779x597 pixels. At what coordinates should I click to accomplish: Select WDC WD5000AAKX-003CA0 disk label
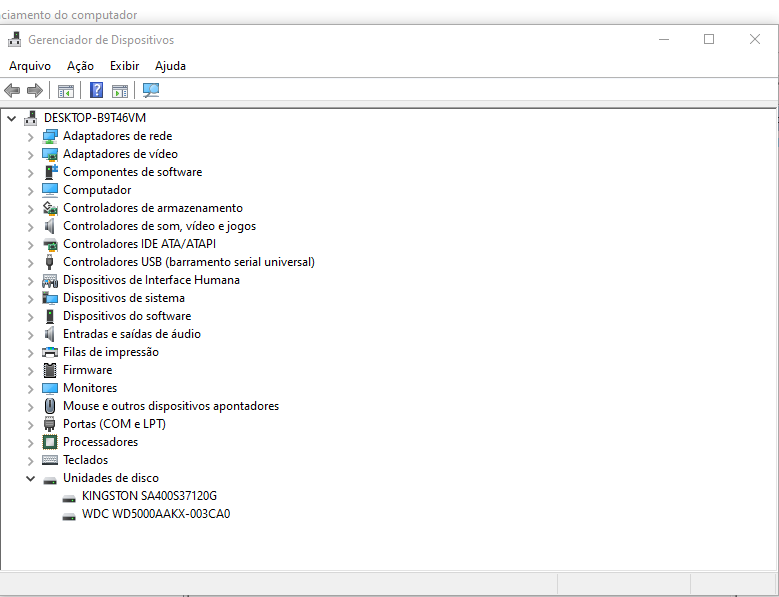[156, 514]
